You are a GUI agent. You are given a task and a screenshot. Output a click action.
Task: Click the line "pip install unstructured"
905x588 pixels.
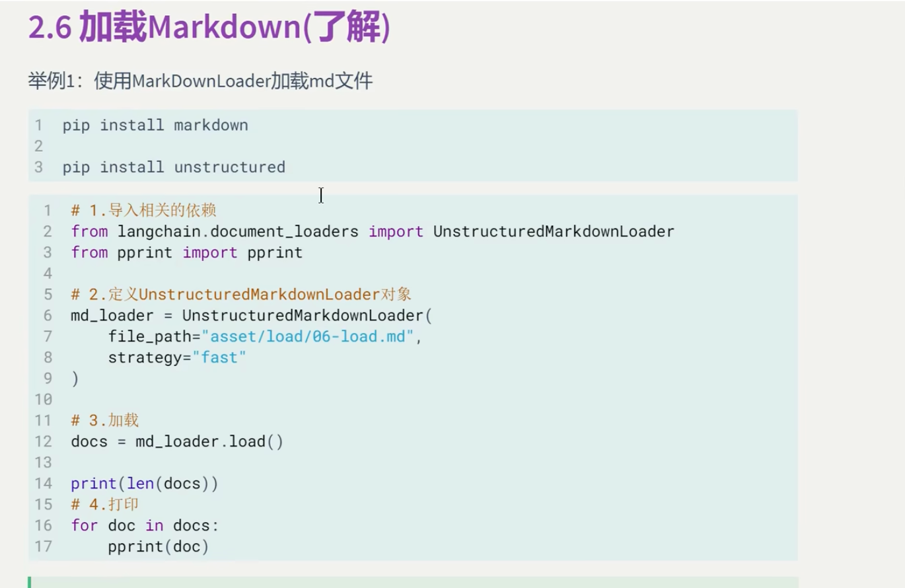[x=174, y=167]
